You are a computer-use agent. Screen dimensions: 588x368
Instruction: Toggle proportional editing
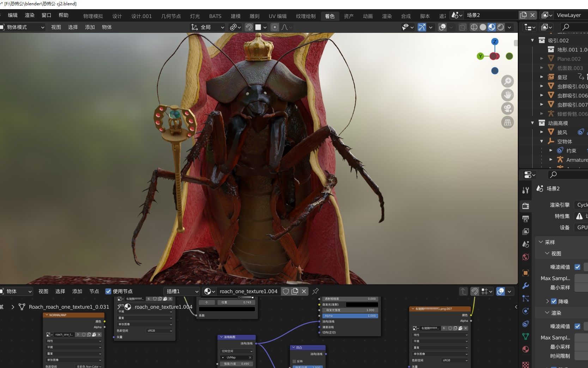275,27
